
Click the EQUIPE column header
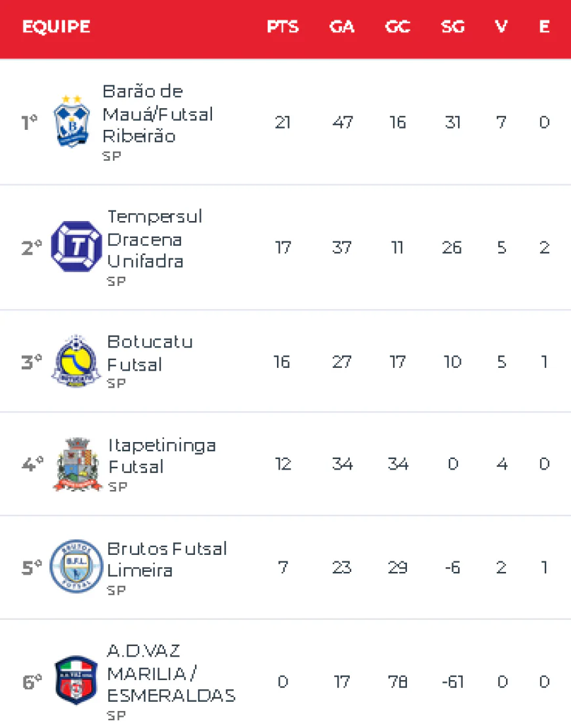(56, 28)
